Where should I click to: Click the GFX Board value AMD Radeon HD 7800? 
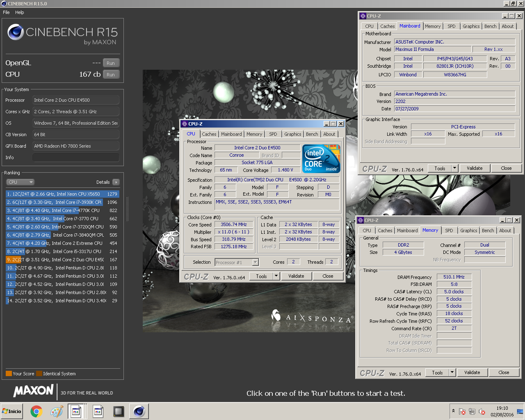[76, 146]
